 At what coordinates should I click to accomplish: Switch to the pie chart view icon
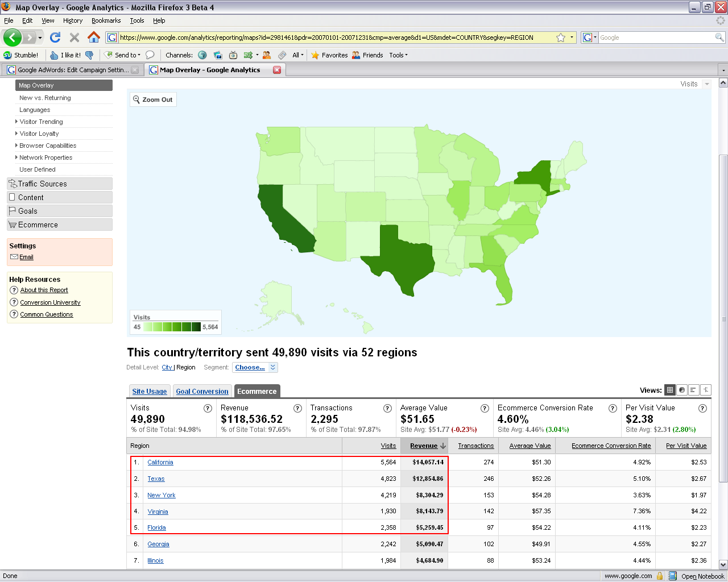[x=682, y=390]
